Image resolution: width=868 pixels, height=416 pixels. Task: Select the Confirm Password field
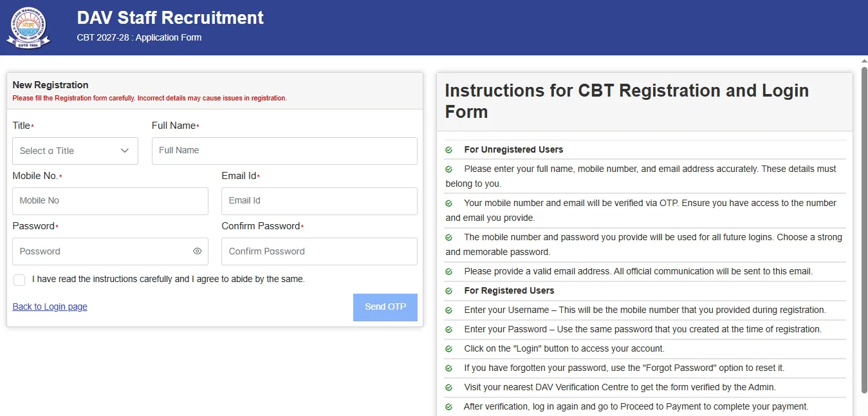(319, 251)
